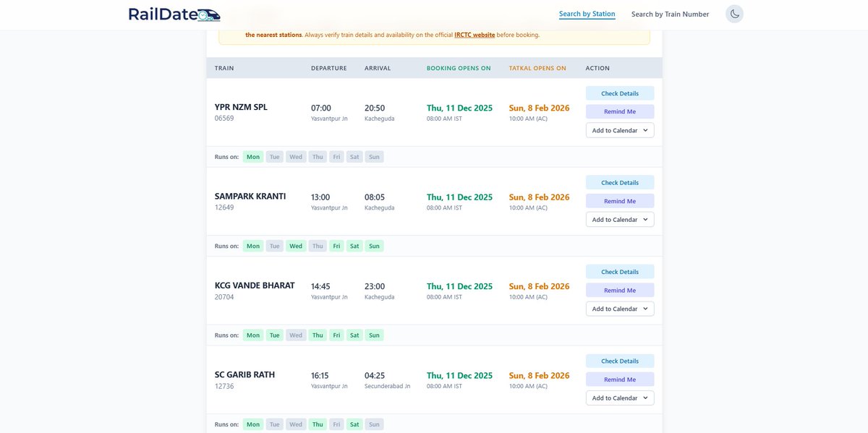Click the DEPARTURE column header

point(329,68)
